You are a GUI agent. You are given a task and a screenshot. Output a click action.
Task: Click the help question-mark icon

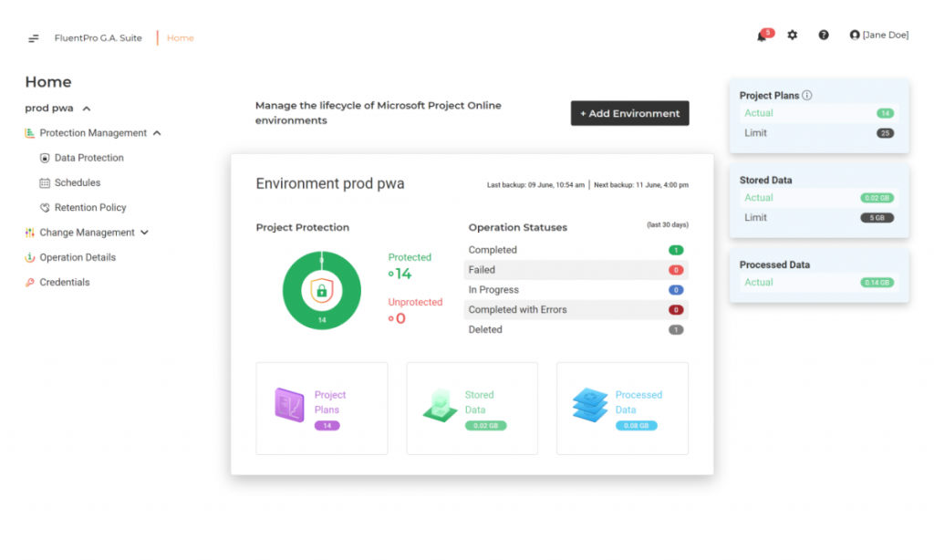(x=823, y=35)
